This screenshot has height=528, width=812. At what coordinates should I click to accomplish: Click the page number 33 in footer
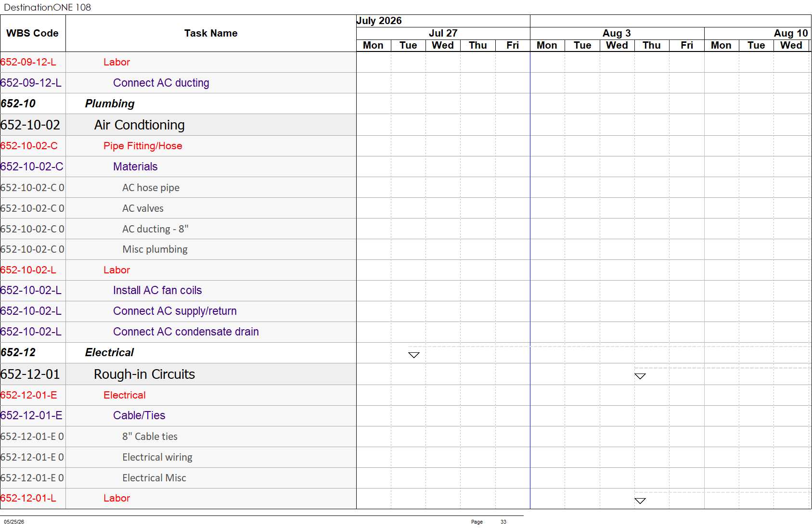pos(503,522)
